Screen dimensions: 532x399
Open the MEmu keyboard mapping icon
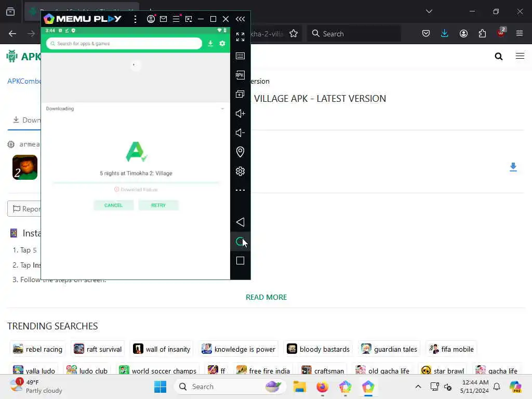(x=240, y=56)
